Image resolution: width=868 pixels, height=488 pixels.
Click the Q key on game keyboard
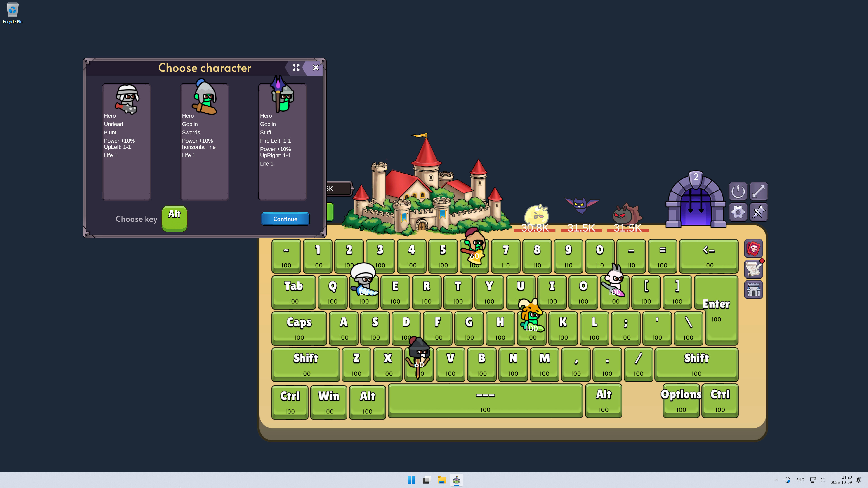click(332, 292)
